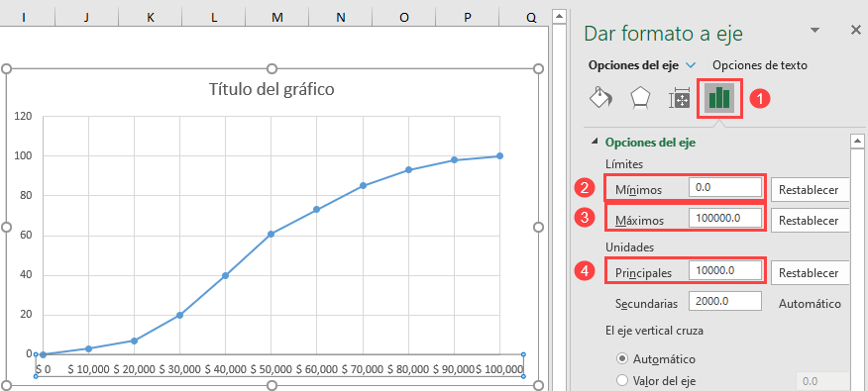Click the data point at 100 on line

click(x=499, y=156)
